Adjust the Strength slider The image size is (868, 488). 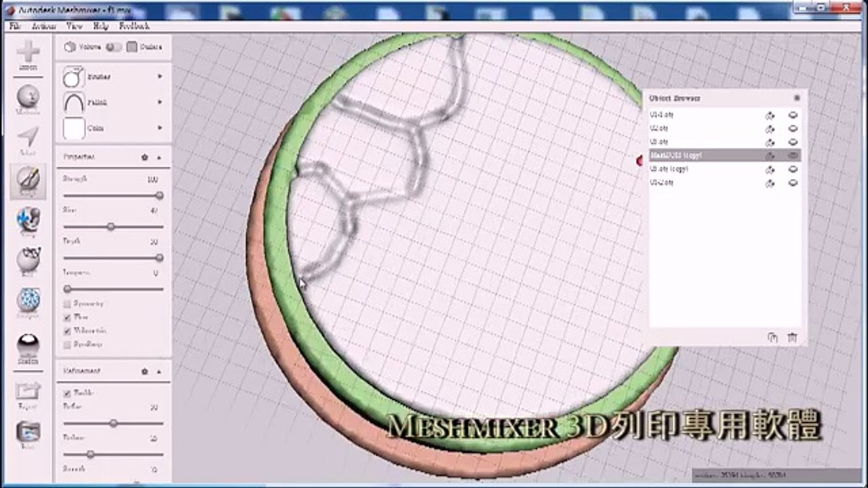(113, 195)
